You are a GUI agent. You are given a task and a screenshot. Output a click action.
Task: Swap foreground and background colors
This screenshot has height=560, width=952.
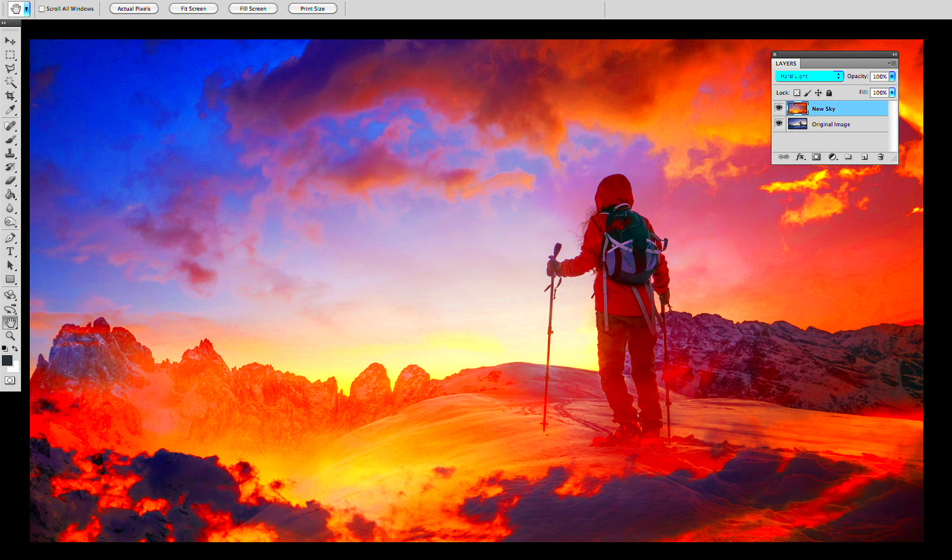[x=15, y=349]
